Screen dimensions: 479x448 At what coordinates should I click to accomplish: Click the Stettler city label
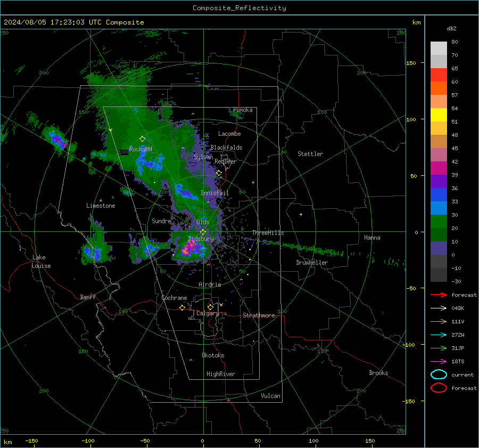pos(310,154)
